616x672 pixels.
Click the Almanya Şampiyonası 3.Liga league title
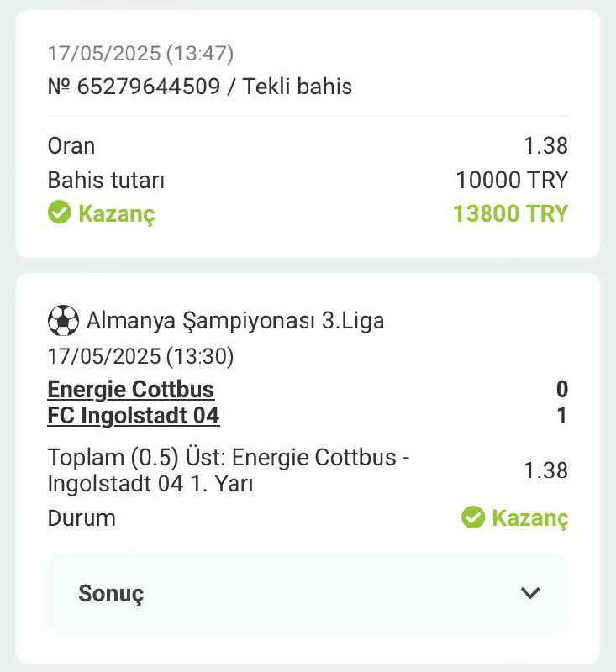pyautogui.click(x=235, y=321)
